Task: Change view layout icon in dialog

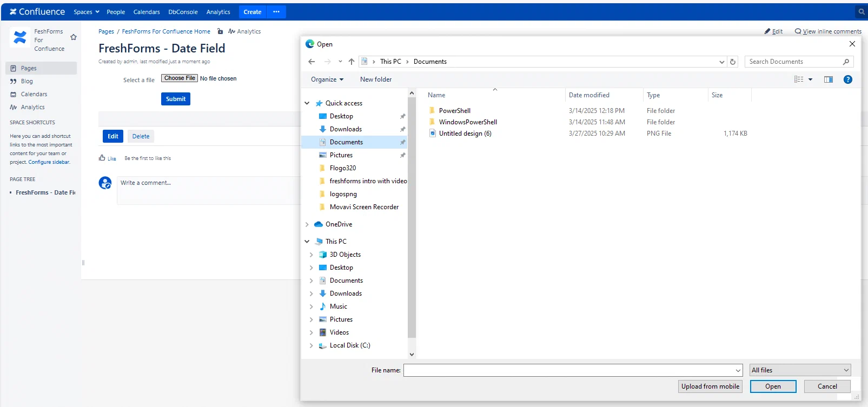Action: tap(799, 79)
